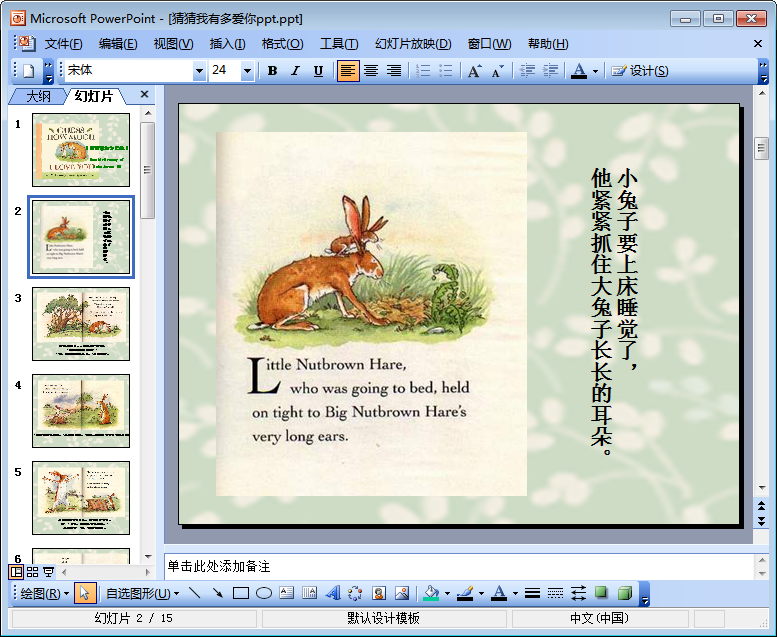Screen dimensions: 777x637
Task: Insert picture from file
Action: click(x=402, y=593)
